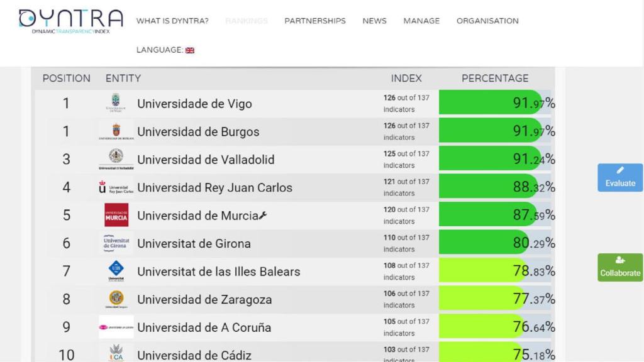Click the Universidade de A Coruña logo

click(x=116, y=326)
